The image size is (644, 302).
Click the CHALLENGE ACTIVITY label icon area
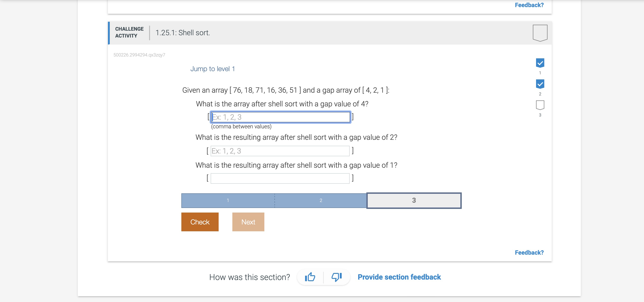click(129, 32)
